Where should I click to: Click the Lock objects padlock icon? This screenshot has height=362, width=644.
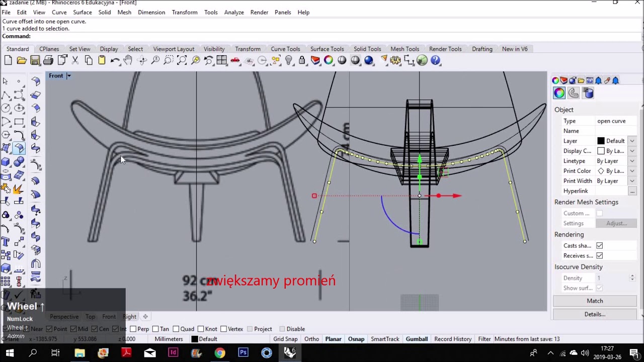302,60
